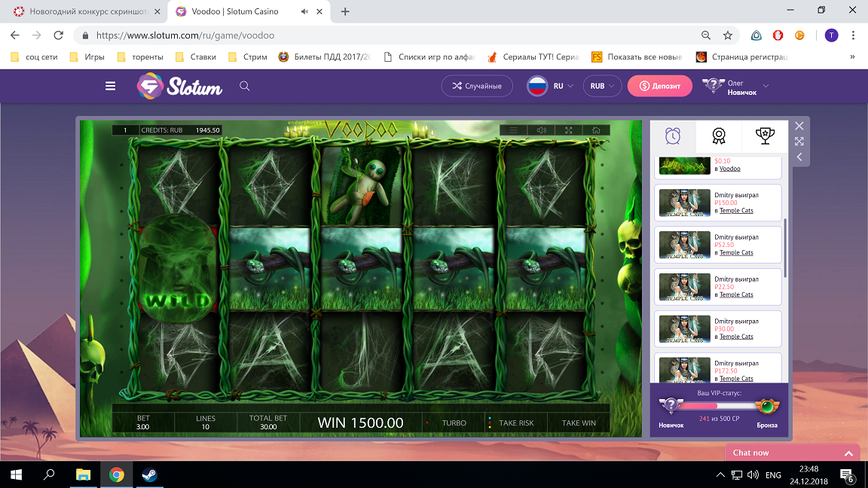Change the LINES 10 setting
The width and height of the screenshot is (868, 488).
point(206,422)
